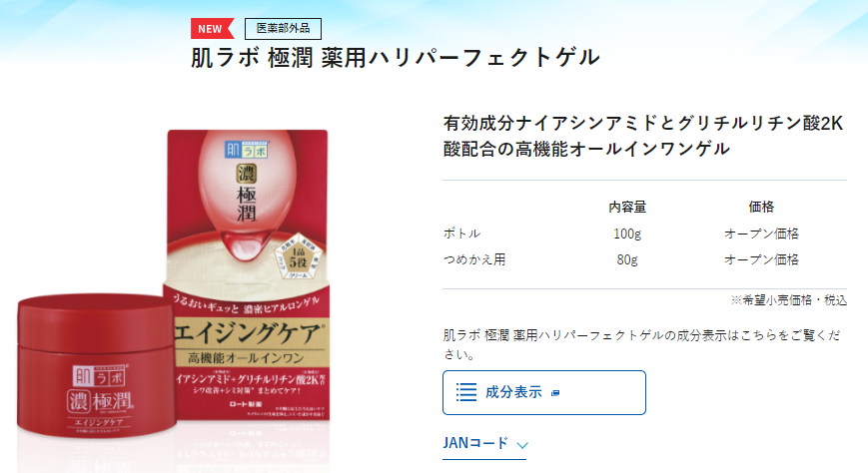Click the product title 肌ラボ 極潤 薬用ハリパーフェクトゲル

coord(396,58)
